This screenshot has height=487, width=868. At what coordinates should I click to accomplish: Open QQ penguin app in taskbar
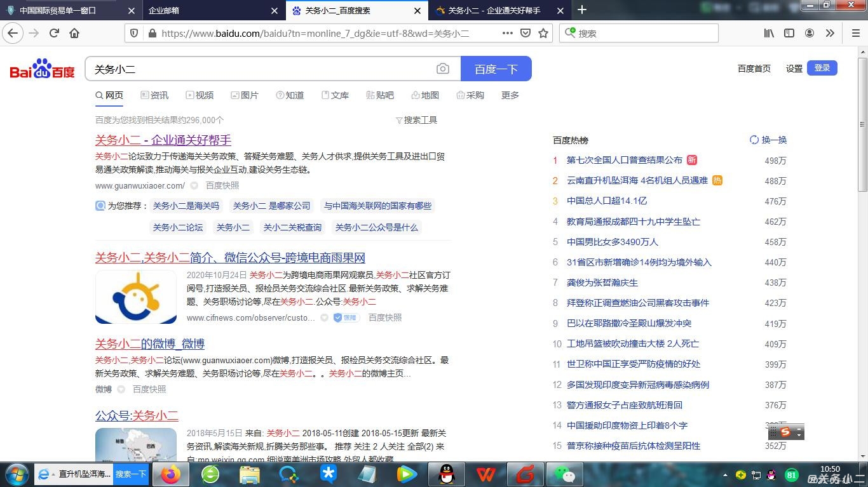pos(447,474)
